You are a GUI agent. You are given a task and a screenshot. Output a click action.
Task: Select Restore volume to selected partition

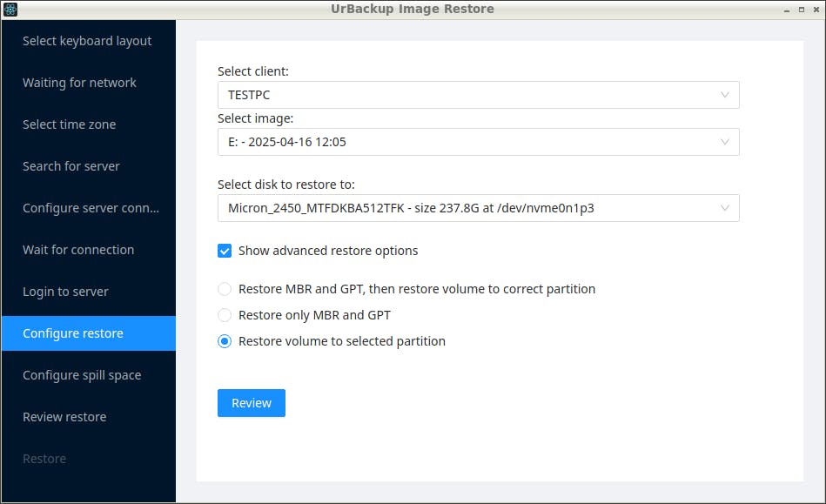click(x=225, y=341)
